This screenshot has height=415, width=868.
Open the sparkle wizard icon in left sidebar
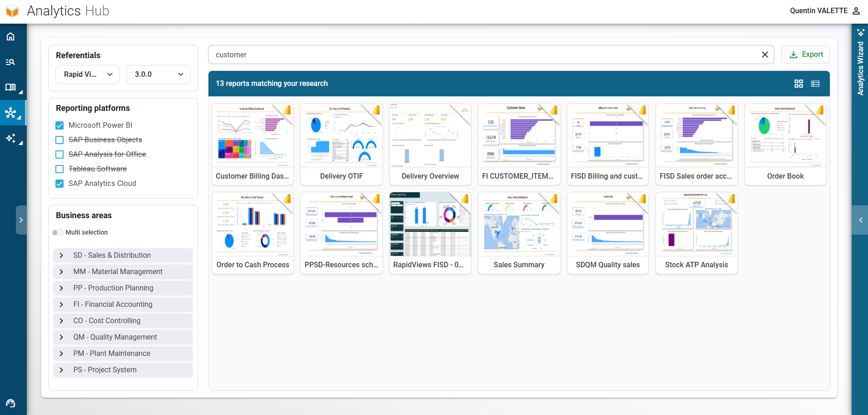point(10,138)
